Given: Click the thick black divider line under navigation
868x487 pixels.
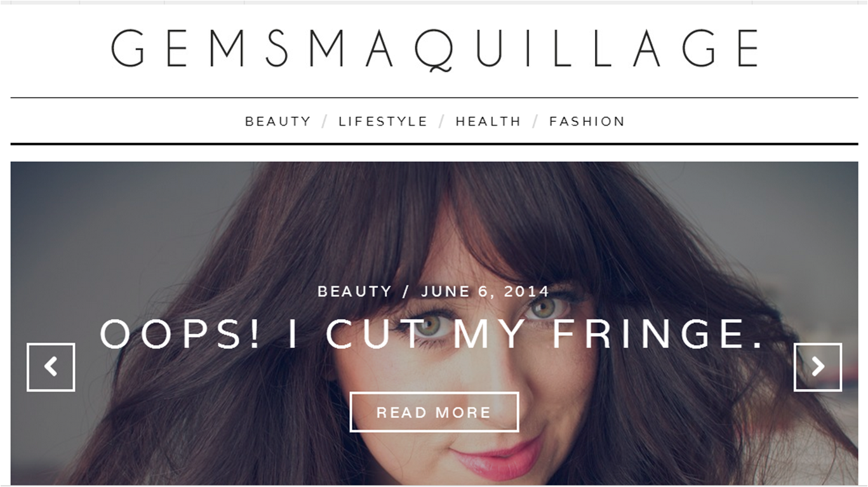Looking at the screenshot, I should pyautogui.click(x=434, y=144).
